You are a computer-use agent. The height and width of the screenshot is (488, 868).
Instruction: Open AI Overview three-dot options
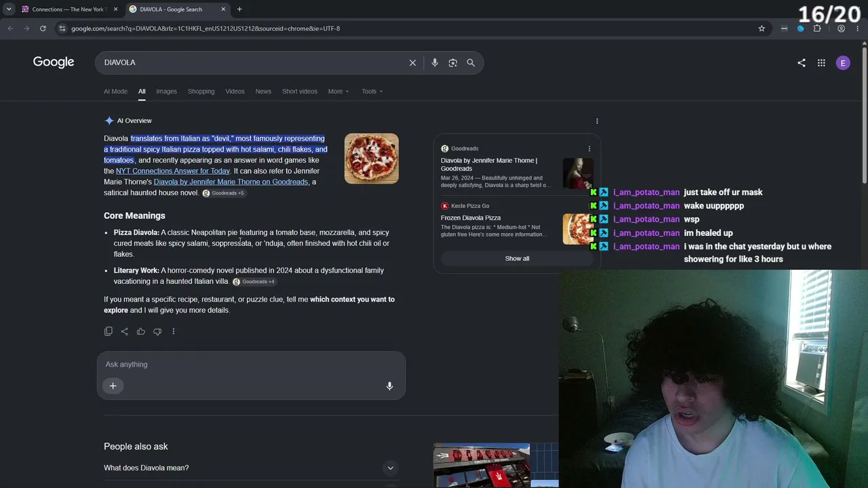[597, 121]
